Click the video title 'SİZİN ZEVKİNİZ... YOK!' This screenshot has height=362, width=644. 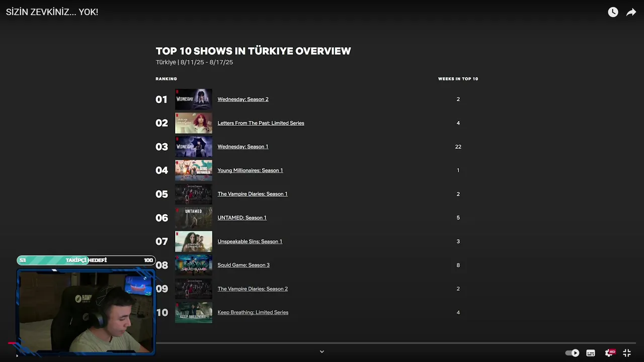click(x=52, y=12)
